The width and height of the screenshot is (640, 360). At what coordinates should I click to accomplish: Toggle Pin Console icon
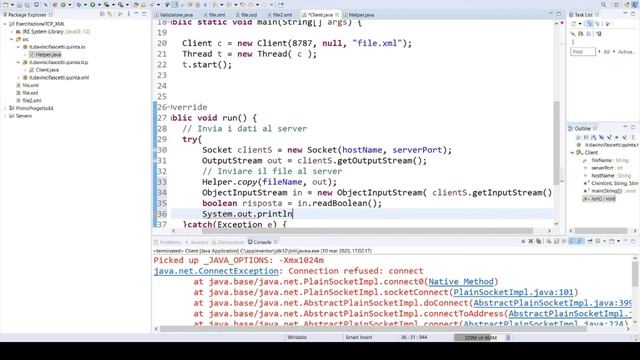point(590,241)
